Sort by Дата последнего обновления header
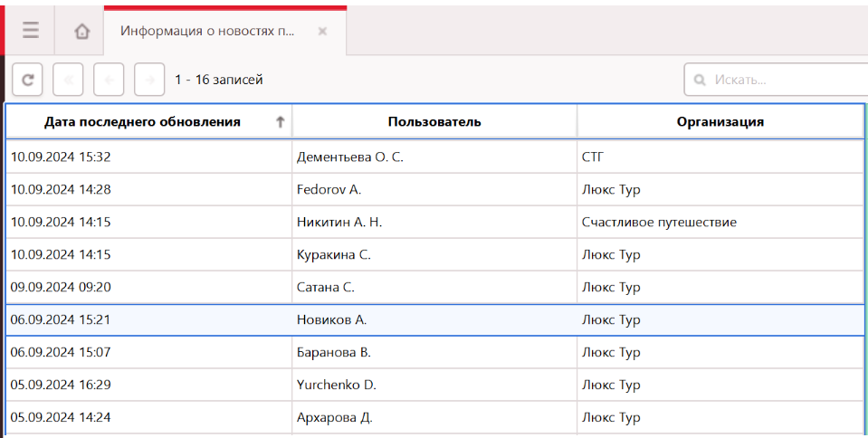 142,122
